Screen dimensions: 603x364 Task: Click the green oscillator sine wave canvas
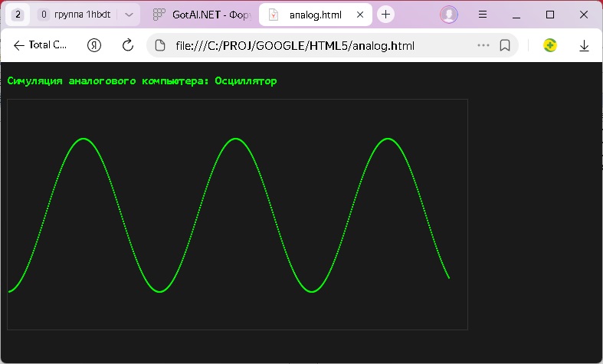tap(237, 215)
